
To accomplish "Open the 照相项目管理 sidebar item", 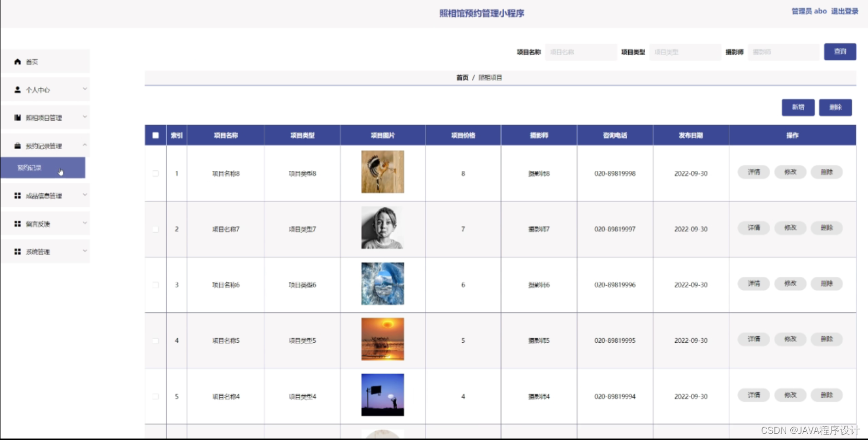I will tap(45, 118).
